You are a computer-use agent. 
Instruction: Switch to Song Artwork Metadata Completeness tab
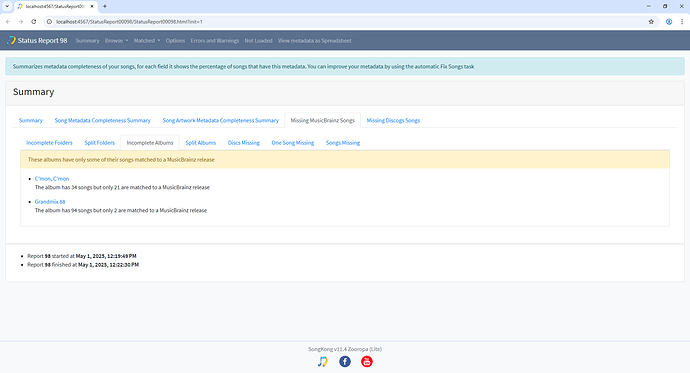tap(220, 120)
